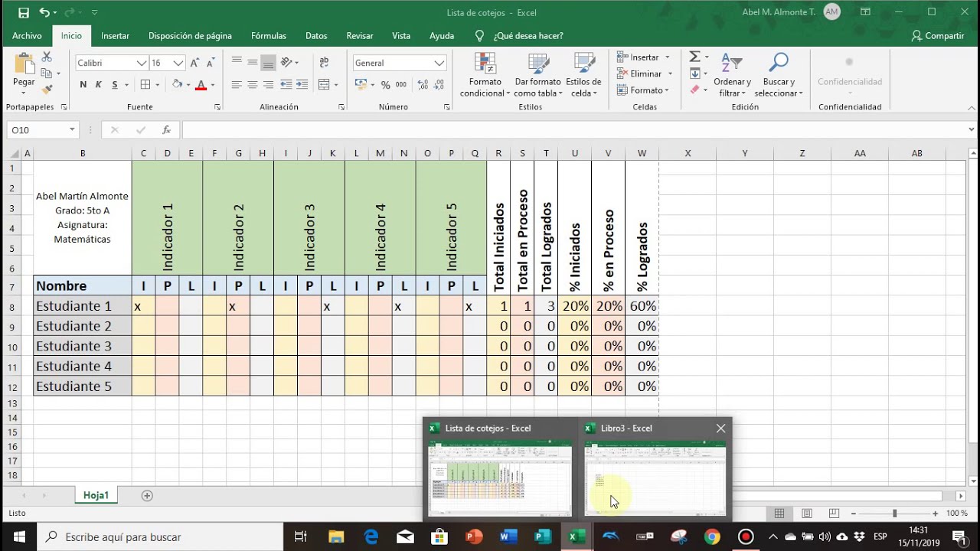Viewport: 980px width, 551px height.
Task: Open Ordenar y filtrar
Action: point(732,75)
